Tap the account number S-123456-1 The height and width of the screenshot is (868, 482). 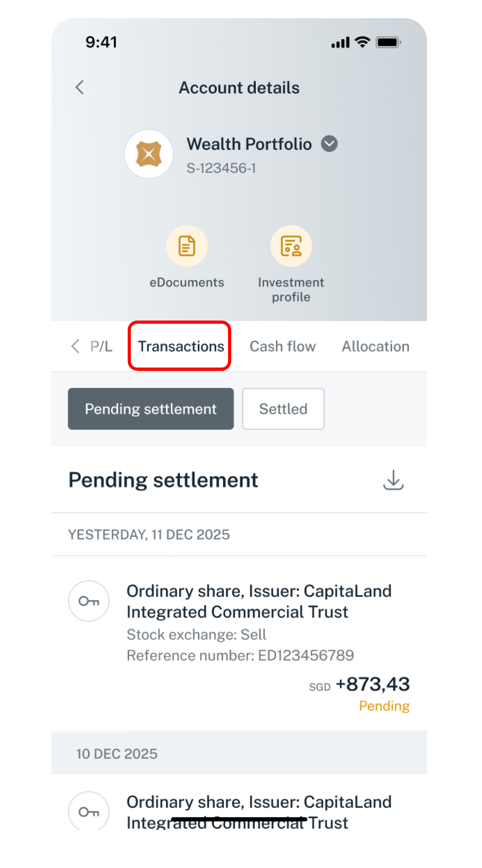221,168
